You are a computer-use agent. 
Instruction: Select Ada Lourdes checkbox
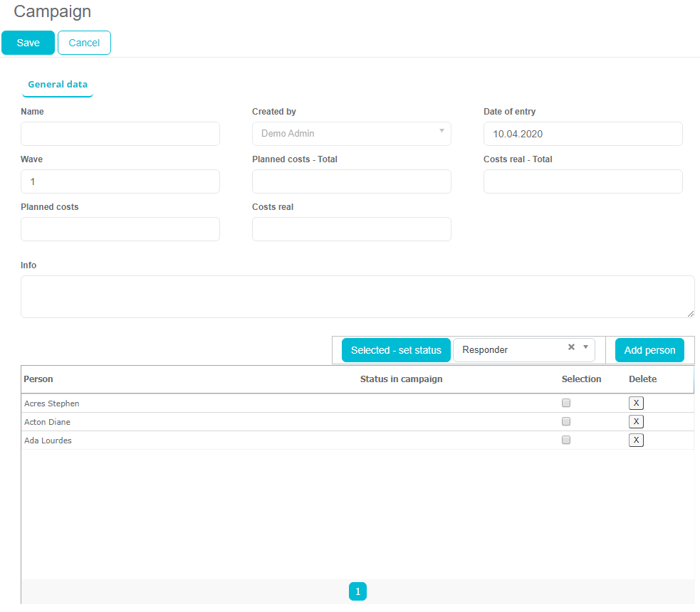tap(566, 440)
